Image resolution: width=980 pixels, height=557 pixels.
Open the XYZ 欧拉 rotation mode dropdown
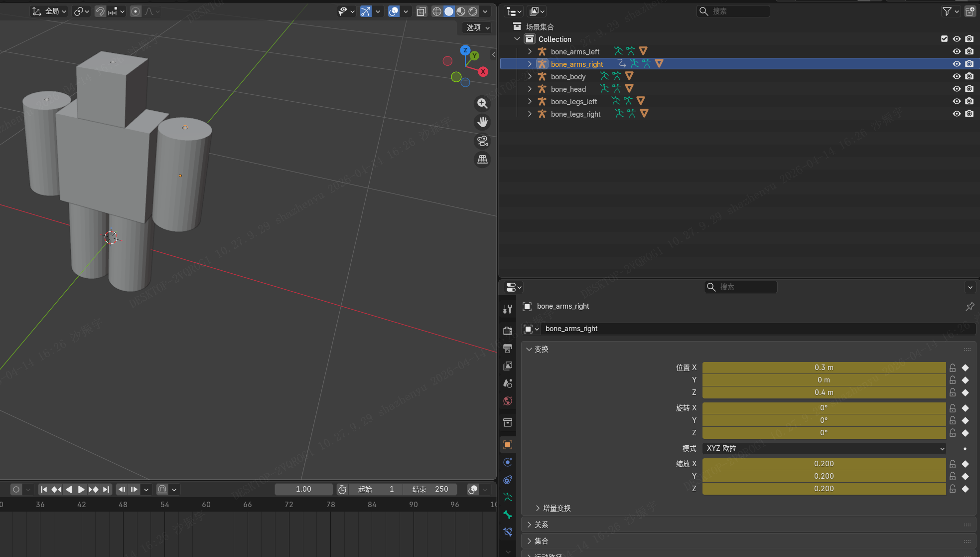(x=824, y=448)
